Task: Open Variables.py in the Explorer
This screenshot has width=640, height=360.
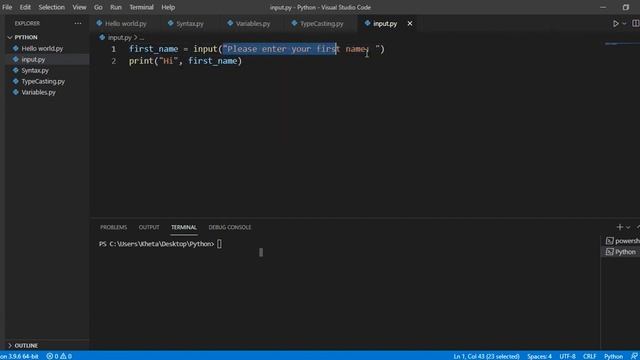Action: (38, 92)
